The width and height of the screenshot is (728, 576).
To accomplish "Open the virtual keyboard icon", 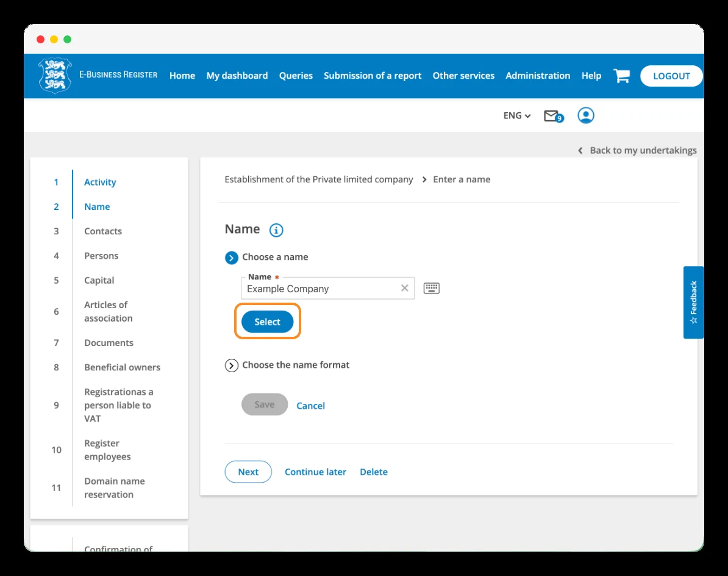I will tap(431, 289).
